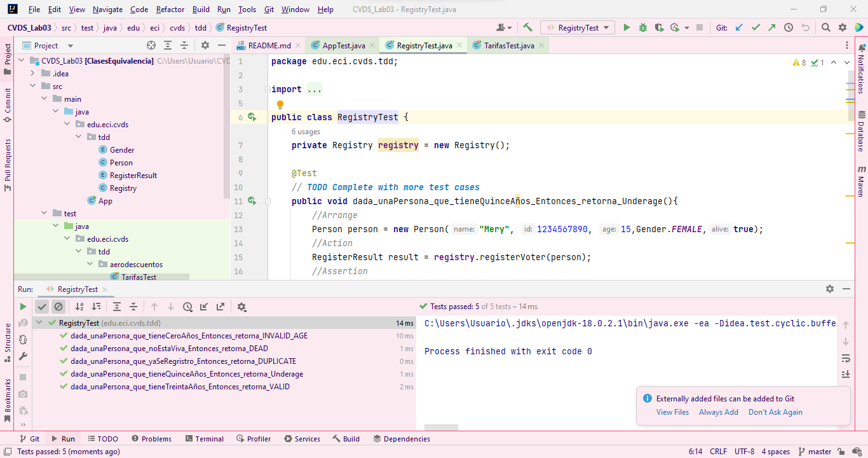This screenshot has height=458, width=868.
Task: Open Registry class in project tree
Action: coord(123,188)
